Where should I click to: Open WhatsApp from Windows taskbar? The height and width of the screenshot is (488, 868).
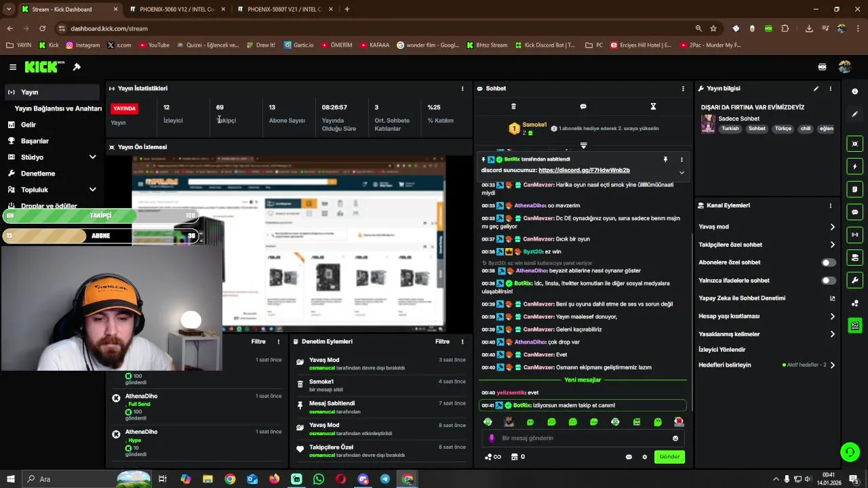point(319,479)
